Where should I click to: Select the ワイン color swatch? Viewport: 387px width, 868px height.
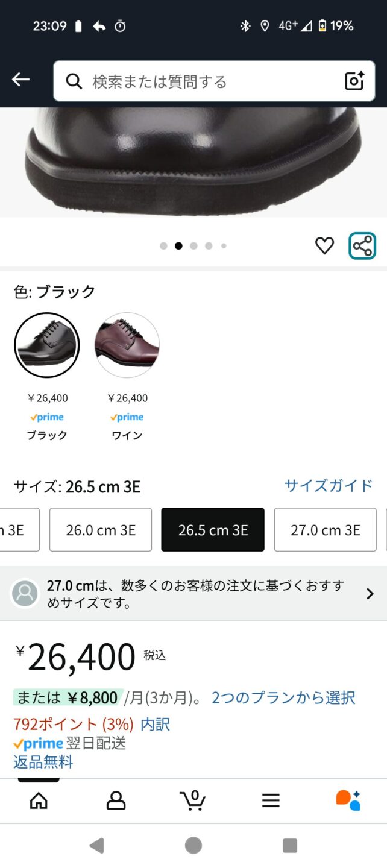pyautogui.click(x=127, y=345)
